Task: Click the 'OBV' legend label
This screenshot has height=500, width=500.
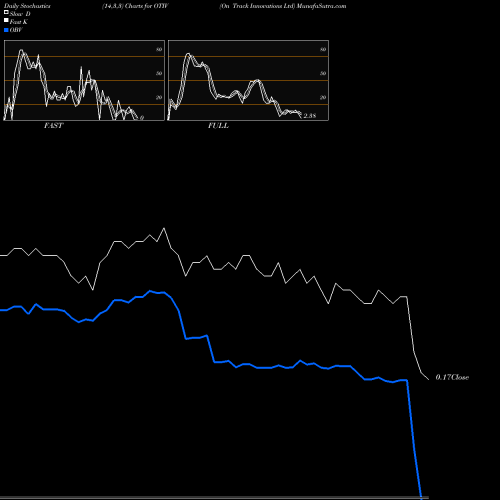Action: (x=16, y=30)
